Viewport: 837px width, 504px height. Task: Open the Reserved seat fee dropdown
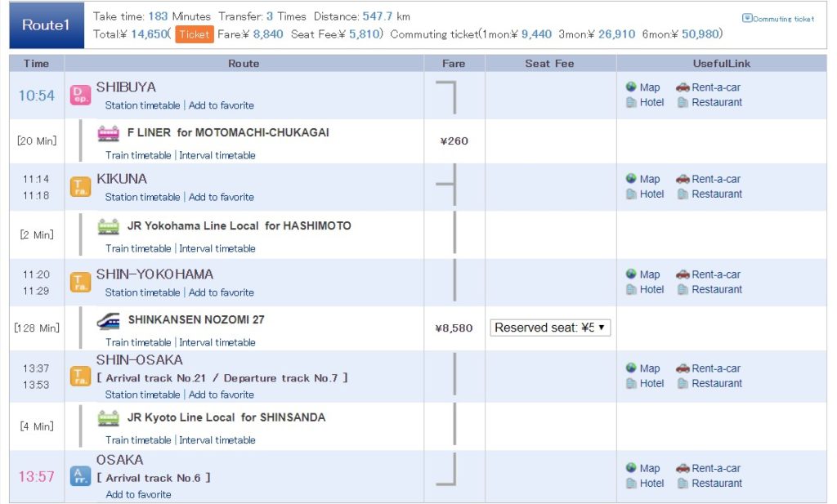[x=550, y=328]
